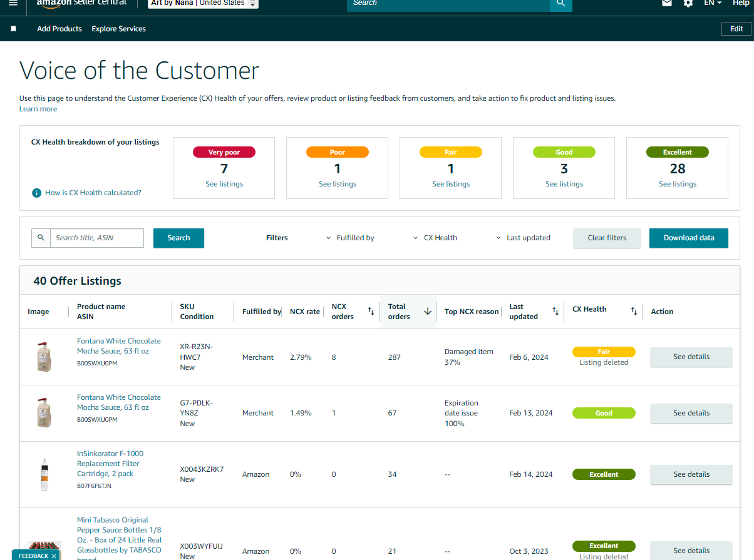Open the messages envelope icon

[667, 3]
